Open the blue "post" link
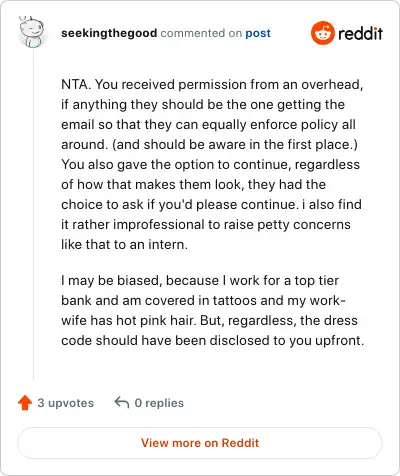400x476 pixels. (258, 33)
